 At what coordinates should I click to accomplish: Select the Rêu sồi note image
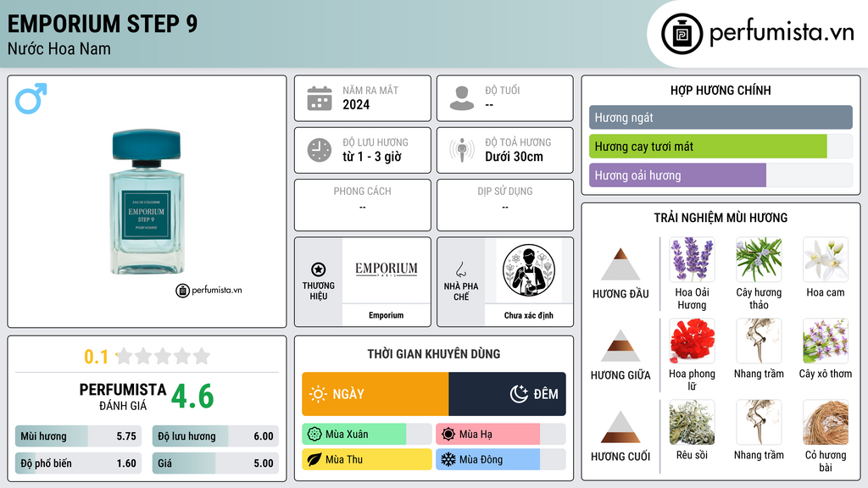click(x=692, y=422)
